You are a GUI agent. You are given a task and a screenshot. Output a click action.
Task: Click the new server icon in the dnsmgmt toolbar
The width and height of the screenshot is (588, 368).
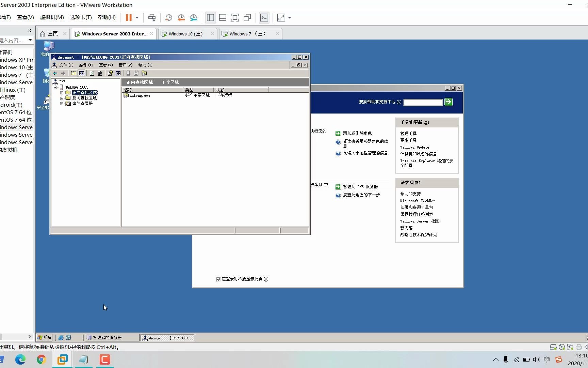[x=128, y=73]
